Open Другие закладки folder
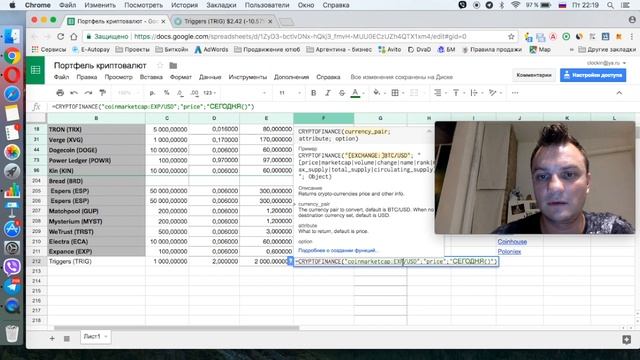 tap(607, 49)
